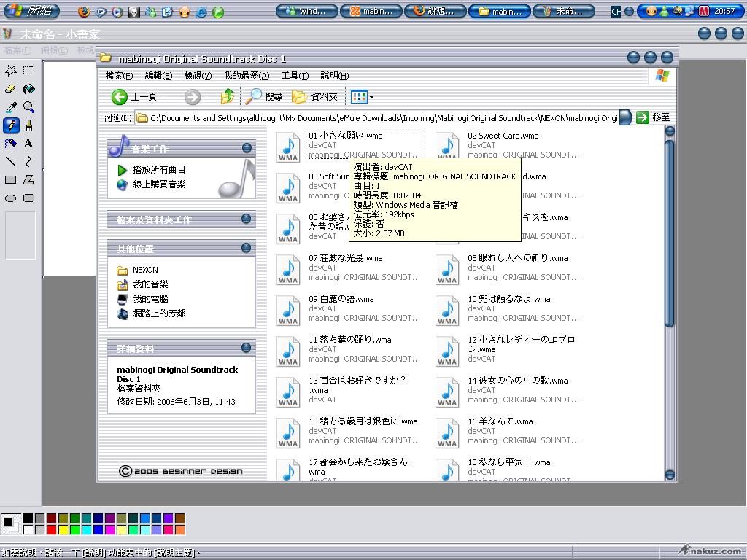Viewport: 747px width, 560px height.
Task: Expand the address bar dropdown
Action: pos(625,117)
